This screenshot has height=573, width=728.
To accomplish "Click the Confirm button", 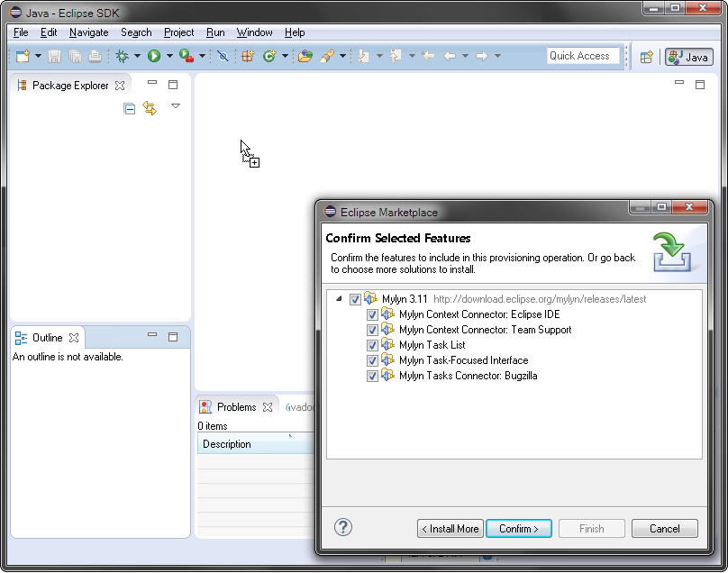I will [519, 529].
